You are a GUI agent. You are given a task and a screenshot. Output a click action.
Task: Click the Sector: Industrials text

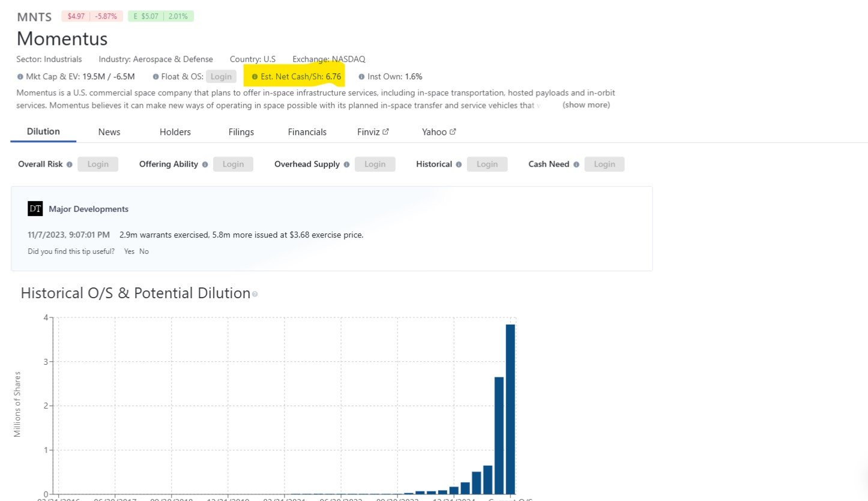click(x=49, y=59)
